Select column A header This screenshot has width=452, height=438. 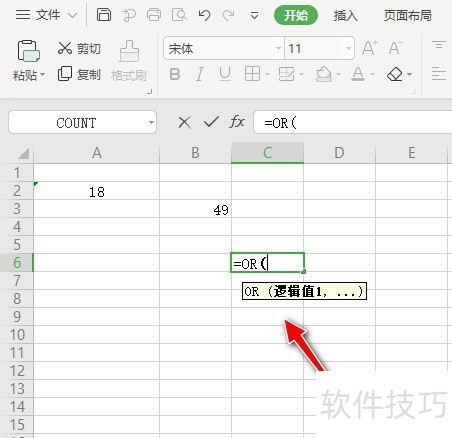[97, 153]
